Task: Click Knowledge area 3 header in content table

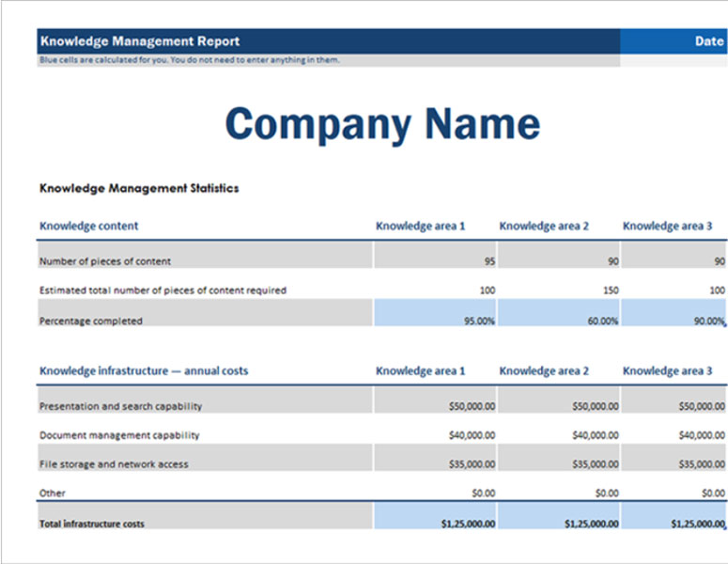Action: (x=667, y=226)
